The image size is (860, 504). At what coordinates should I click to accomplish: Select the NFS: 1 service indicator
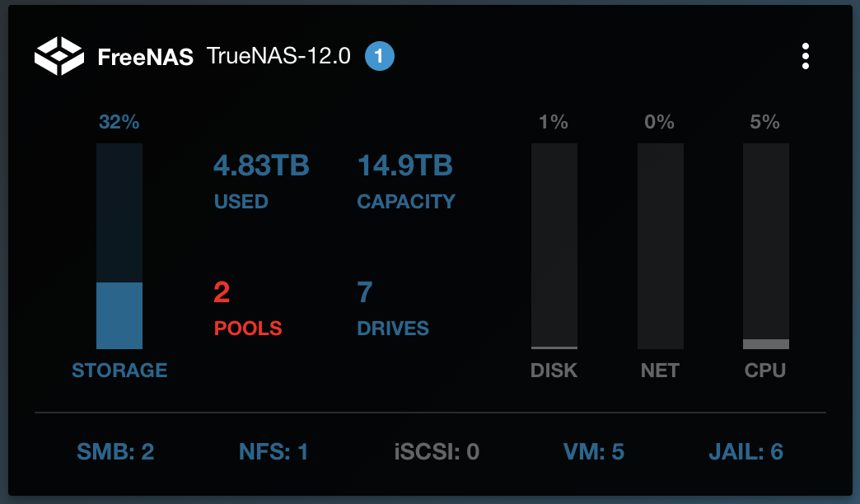click(x=273, y=452)
